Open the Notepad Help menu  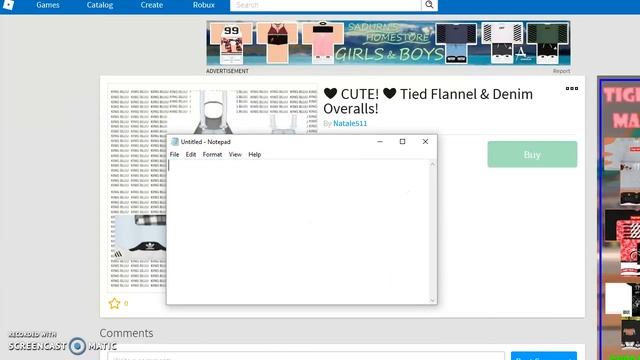click(x=255, y=155)
